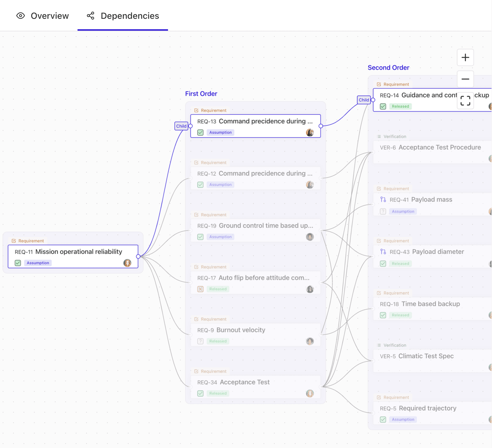Click the rejected X status icon on REQ-17

[200, 289]
